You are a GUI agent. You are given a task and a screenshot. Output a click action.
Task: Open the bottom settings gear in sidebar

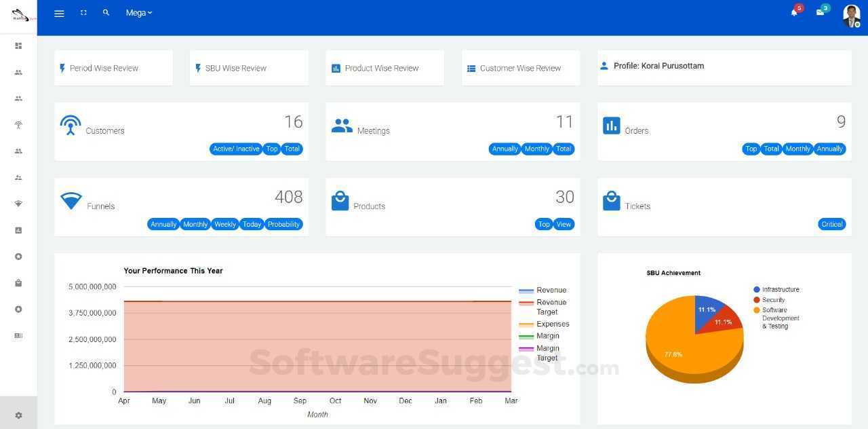click(18, 415)
